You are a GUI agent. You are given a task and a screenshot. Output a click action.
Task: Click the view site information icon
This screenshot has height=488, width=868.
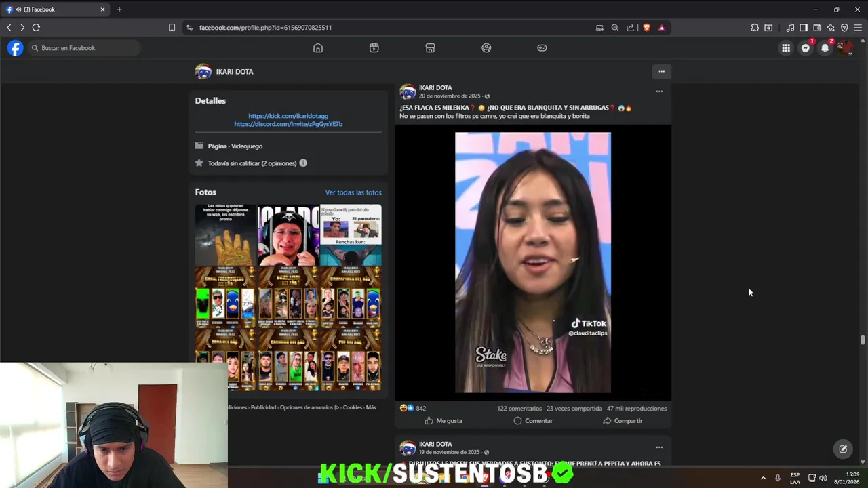(189, 28)
